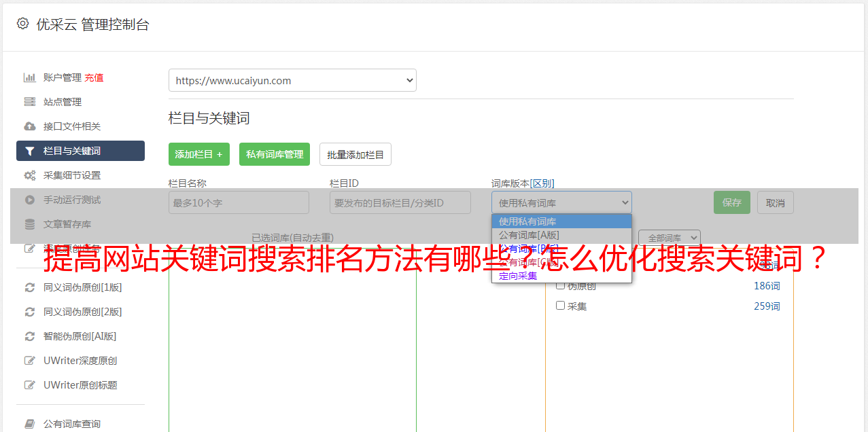Viewport: 868px width, 432px height.
Task: Click the edit icon of UWriter深度原创
Action: tap(30, 361)
